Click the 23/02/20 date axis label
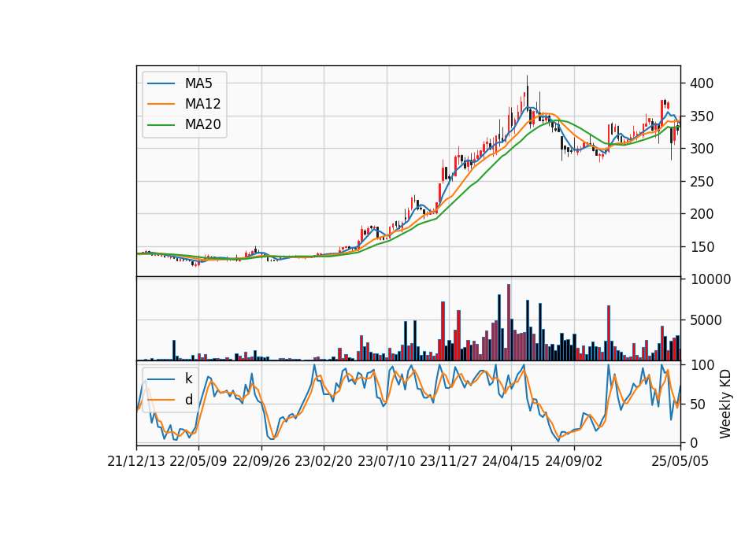756x543 pixels. 324,461
